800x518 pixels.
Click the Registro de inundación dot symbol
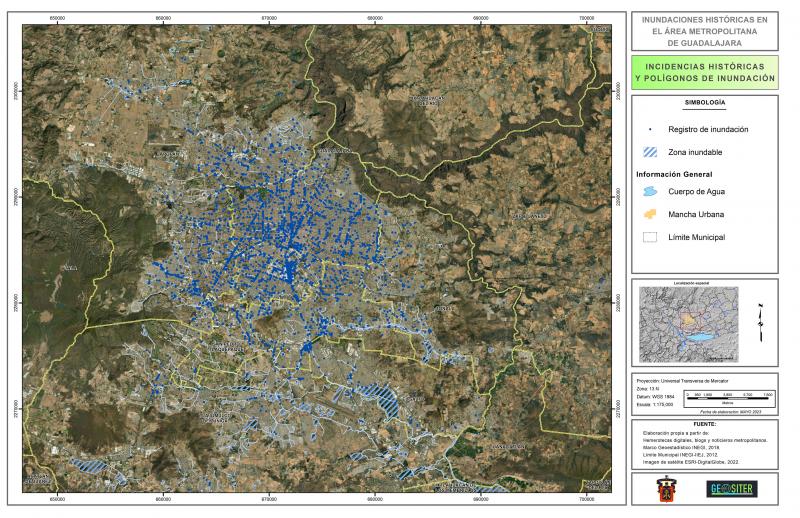(650, 130)
